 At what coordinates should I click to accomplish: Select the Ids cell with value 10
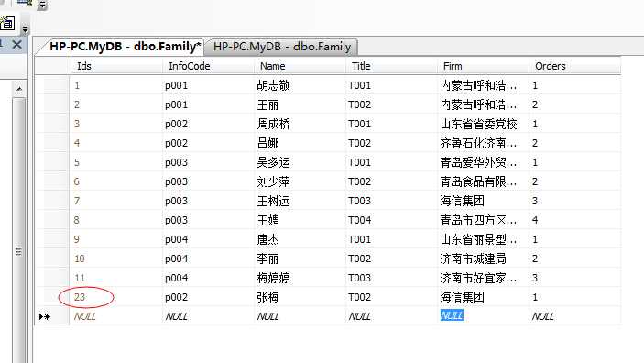[x=116, y=258]
